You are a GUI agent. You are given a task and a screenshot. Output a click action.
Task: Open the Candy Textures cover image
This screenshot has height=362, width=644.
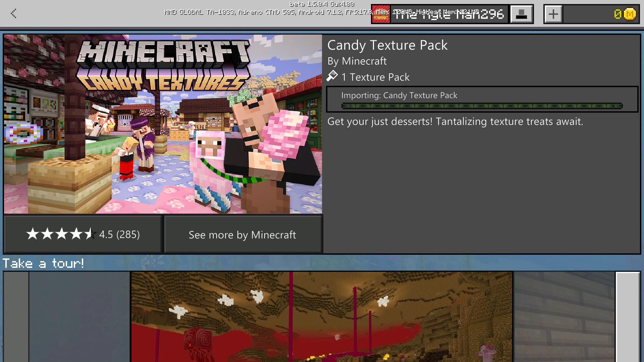163,124
